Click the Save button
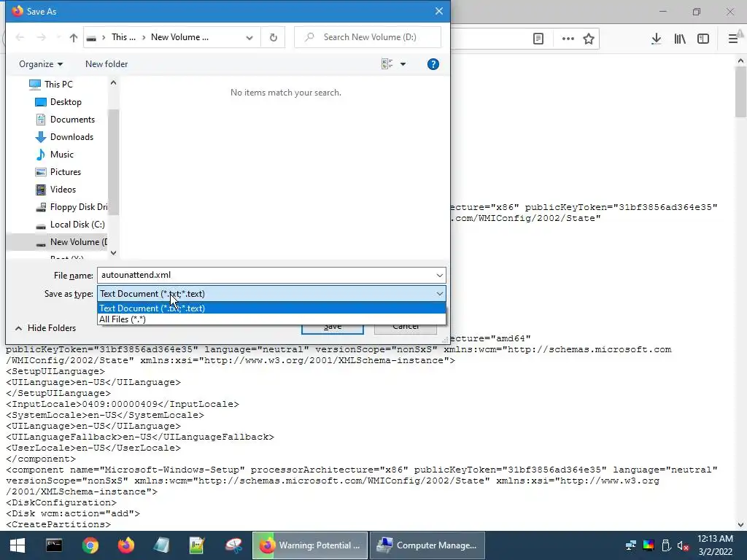 coord(332,327)
